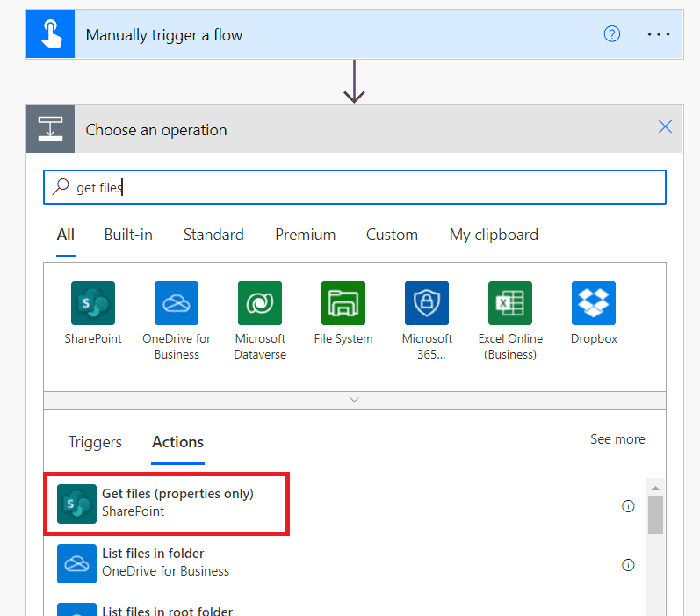Click the manual trigger hand icon
The width and height of the screenshot is (700, 616).
[x=50, y=34]
